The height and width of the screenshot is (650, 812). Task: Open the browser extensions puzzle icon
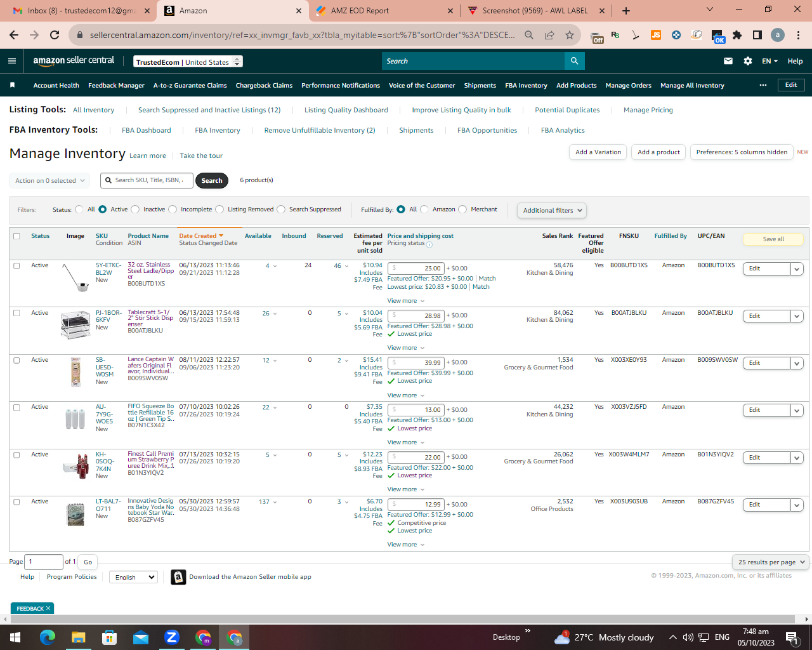pos(737,35)
